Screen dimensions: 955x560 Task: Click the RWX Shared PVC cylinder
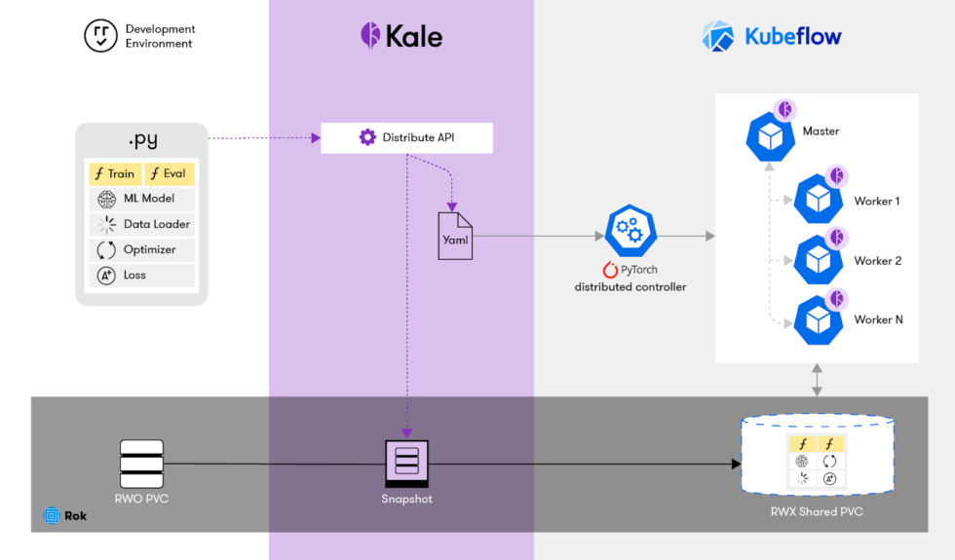tap(817, 455)
